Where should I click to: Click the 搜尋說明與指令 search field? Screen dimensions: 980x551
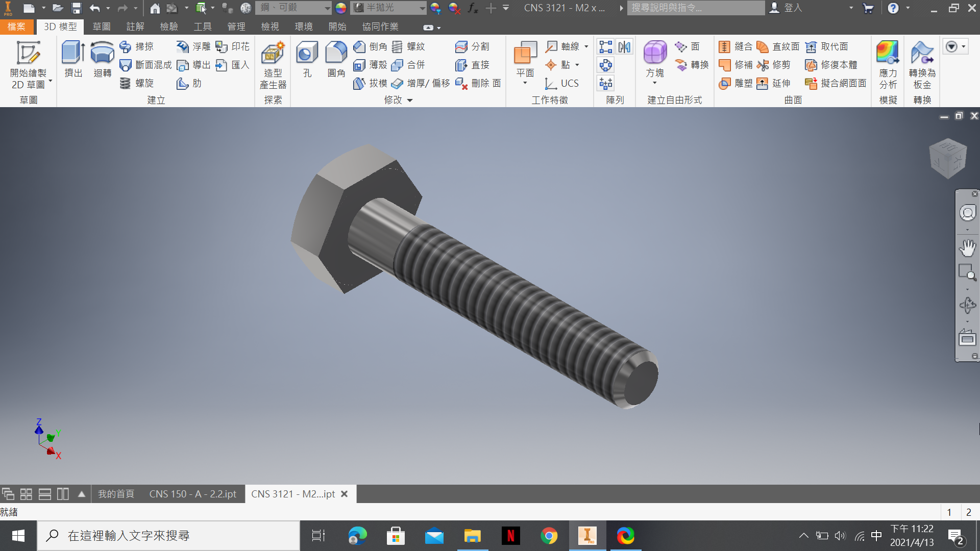(696, 8)
